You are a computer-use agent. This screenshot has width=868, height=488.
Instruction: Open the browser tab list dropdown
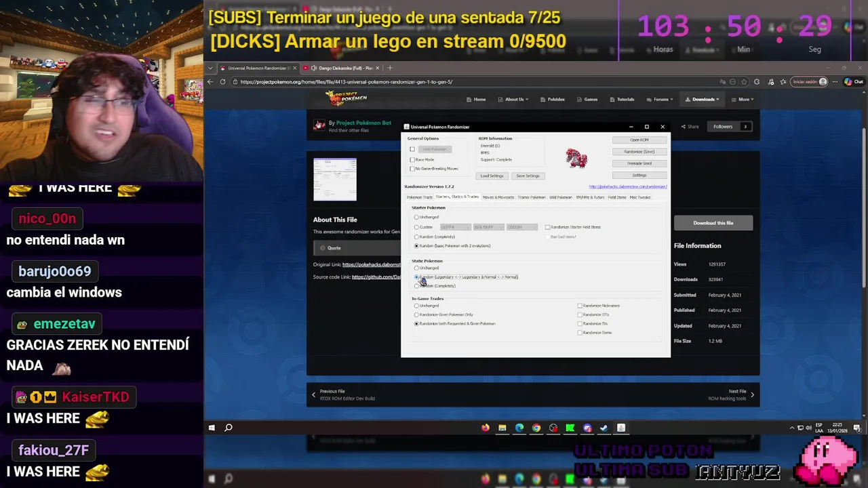(x=211, y=68)
